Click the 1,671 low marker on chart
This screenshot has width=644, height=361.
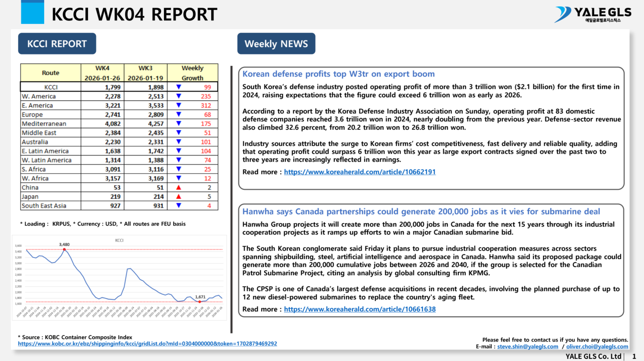click(200, 302)
